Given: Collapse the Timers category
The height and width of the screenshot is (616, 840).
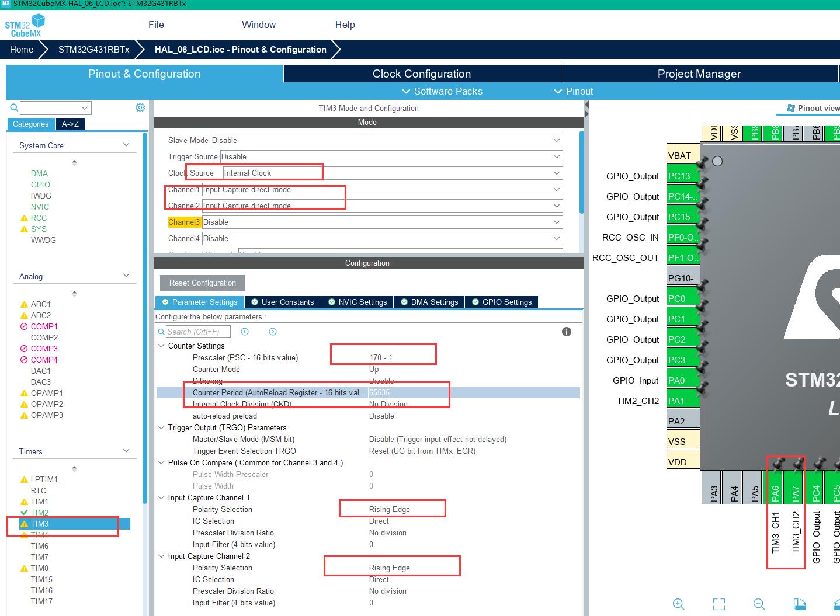Looking at the screenshot, I should (126, 451).
